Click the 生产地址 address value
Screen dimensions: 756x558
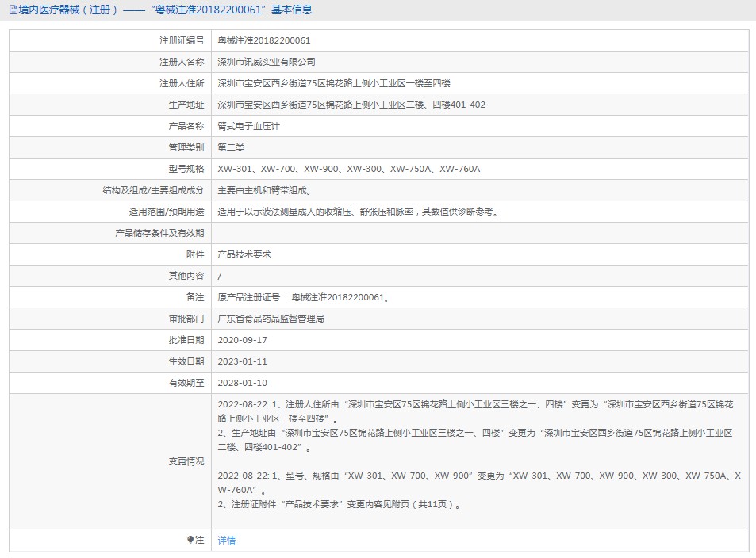tap(351, 105)
